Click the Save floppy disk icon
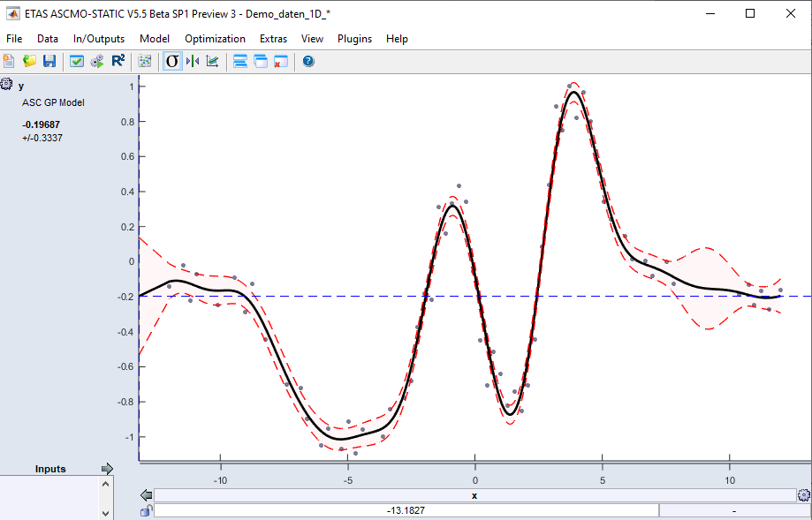The image size is (812, 520). [49, 61]
